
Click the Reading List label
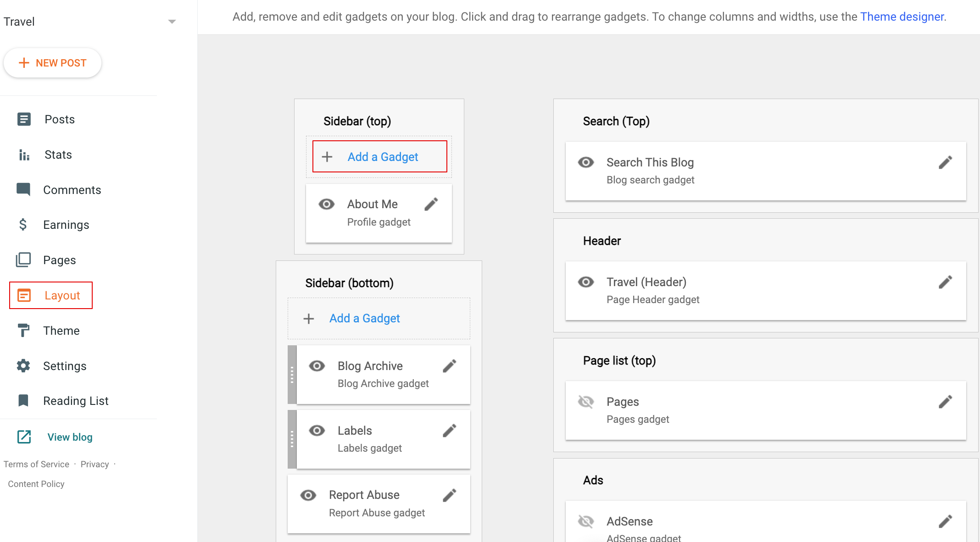[76, 401]
